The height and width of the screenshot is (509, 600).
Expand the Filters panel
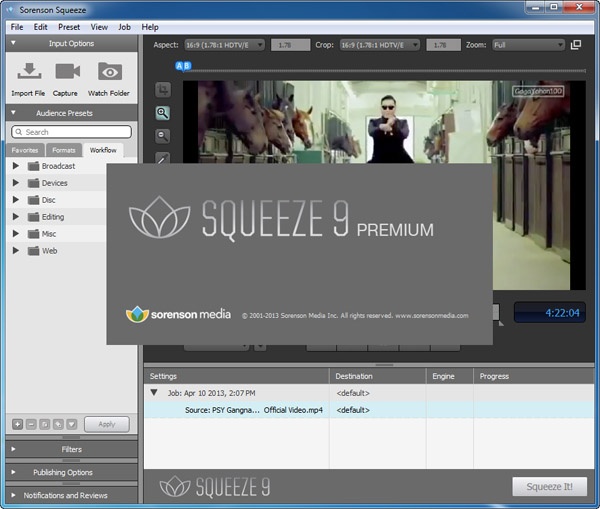(13, 449)
